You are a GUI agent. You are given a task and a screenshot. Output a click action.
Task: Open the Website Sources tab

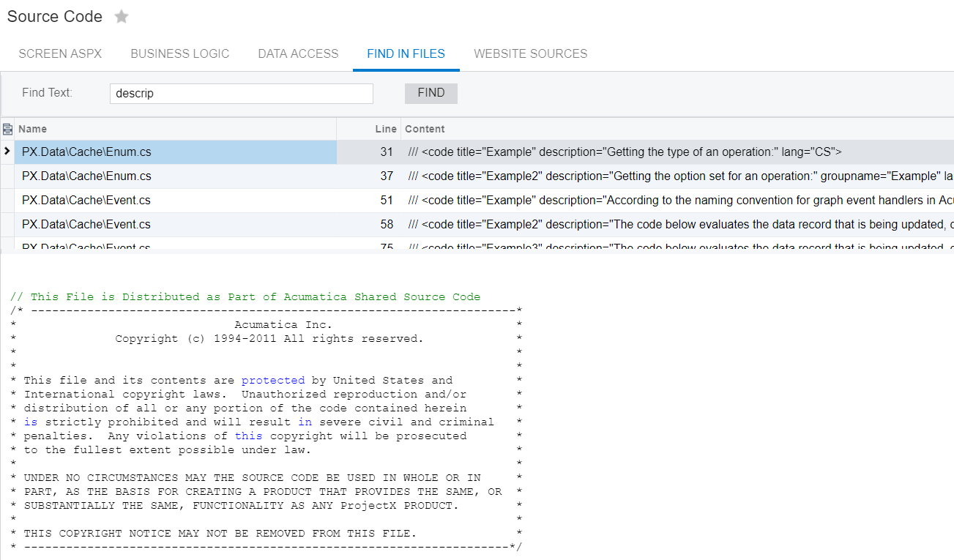531,53
